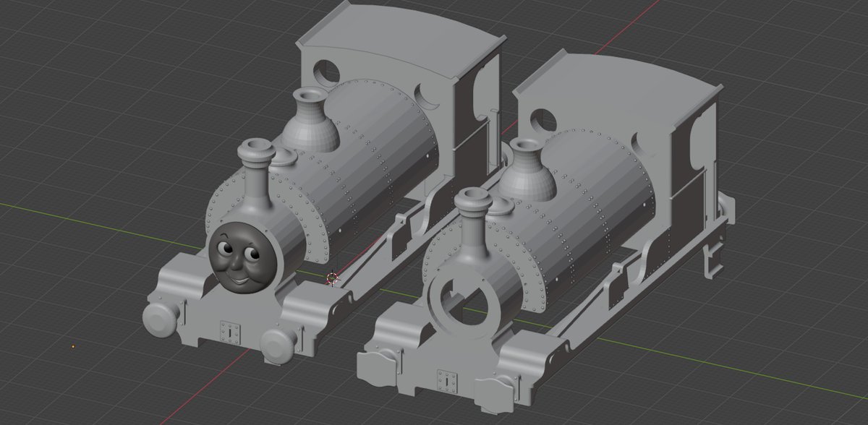868x425 pixels.
Task: Select the coupling plate on right locomotive bufferbeam
Action: 446,381
